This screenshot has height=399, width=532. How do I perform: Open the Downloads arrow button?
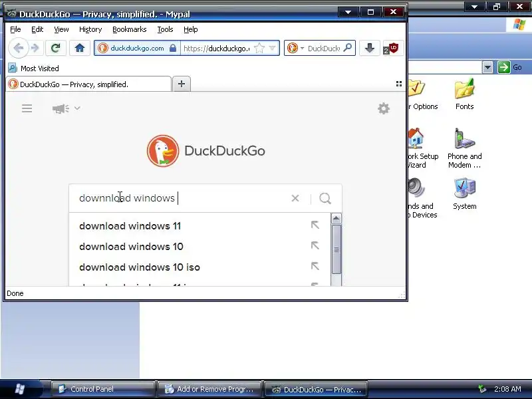(370, 48)
